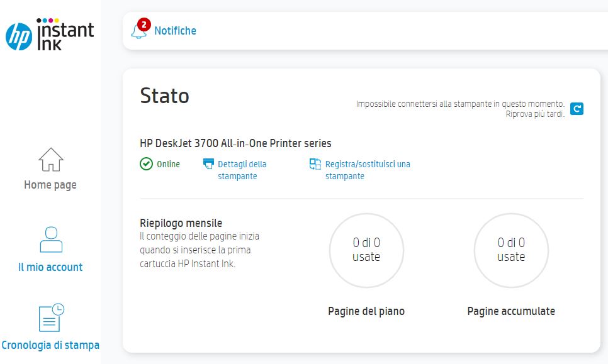The width and height of the screenshot is (608, 364).
Task: Click the Pagine del piano usage circle
Action: click(366, 250)
